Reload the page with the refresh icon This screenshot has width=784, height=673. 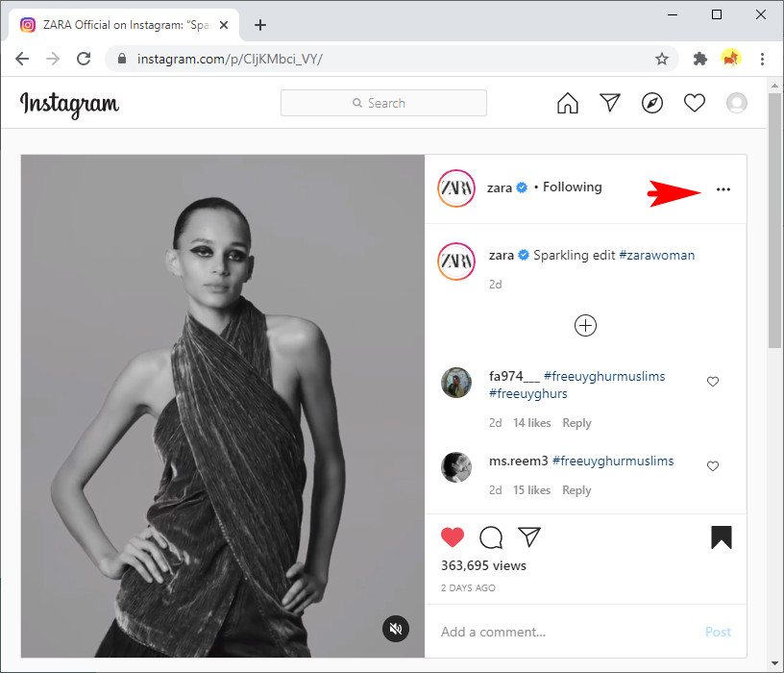pos(84,59)
